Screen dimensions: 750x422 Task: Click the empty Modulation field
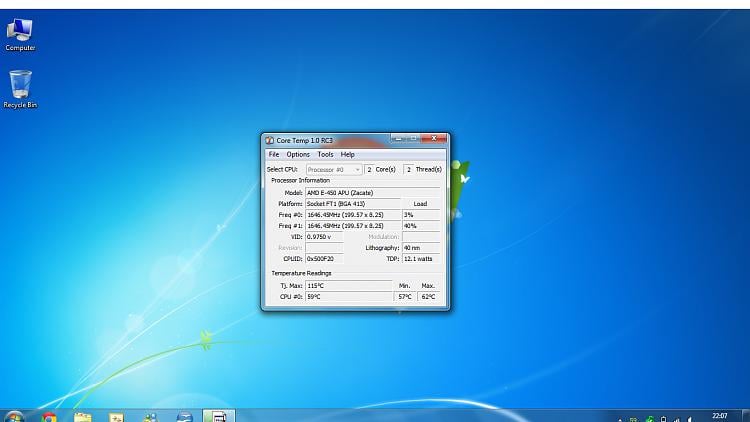pyautogui.click(x=421, y=237)
